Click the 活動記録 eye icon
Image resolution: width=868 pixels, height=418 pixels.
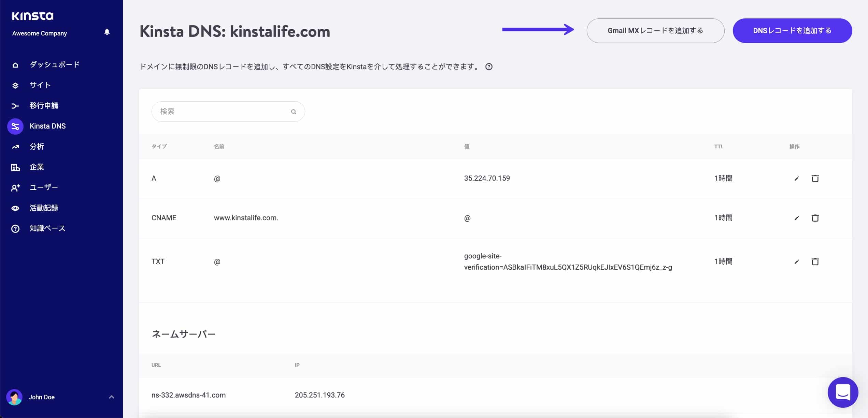point(15,208)
